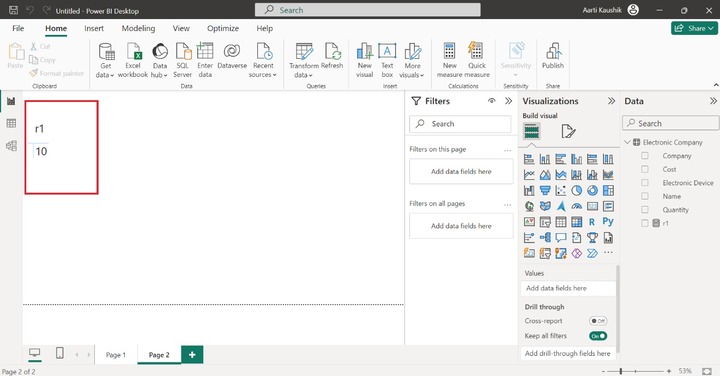Collapse the Electronic Company table
Viewport: 720px width, 376px height.
(x=628, y=142)
